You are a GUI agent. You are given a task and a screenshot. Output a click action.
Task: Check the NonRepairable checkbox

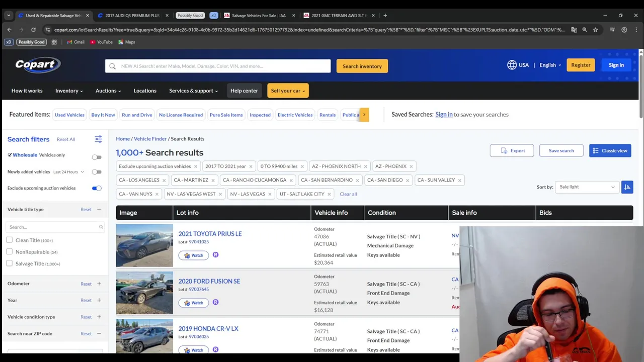click(x=9, y=251)
